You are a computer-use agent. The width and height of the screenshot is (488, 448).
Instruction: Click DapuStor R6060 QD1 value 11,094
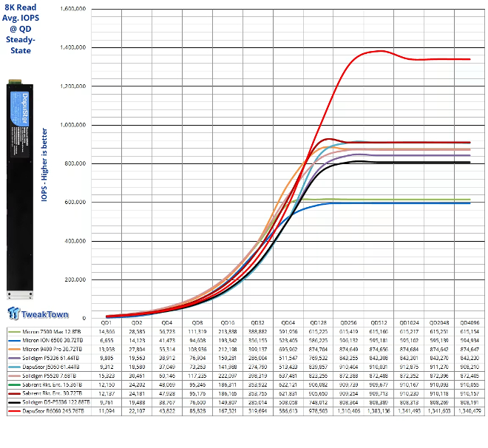[x=106, y=411]
